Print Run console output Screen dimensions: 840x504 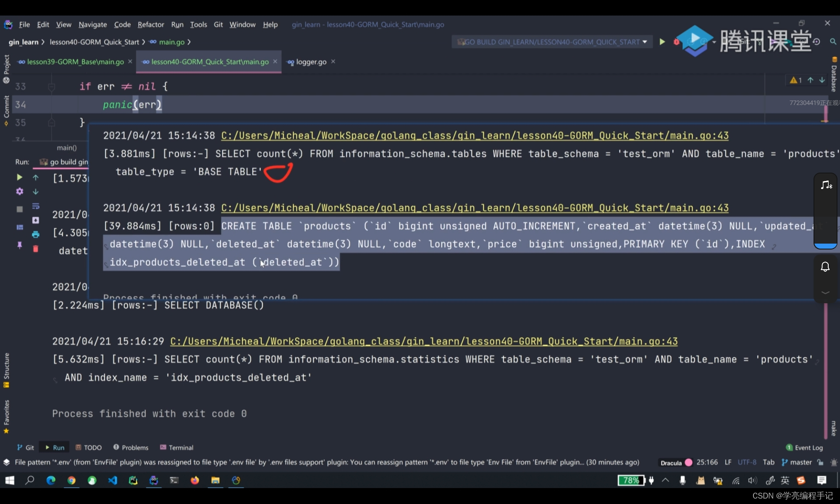coord(36,234)
